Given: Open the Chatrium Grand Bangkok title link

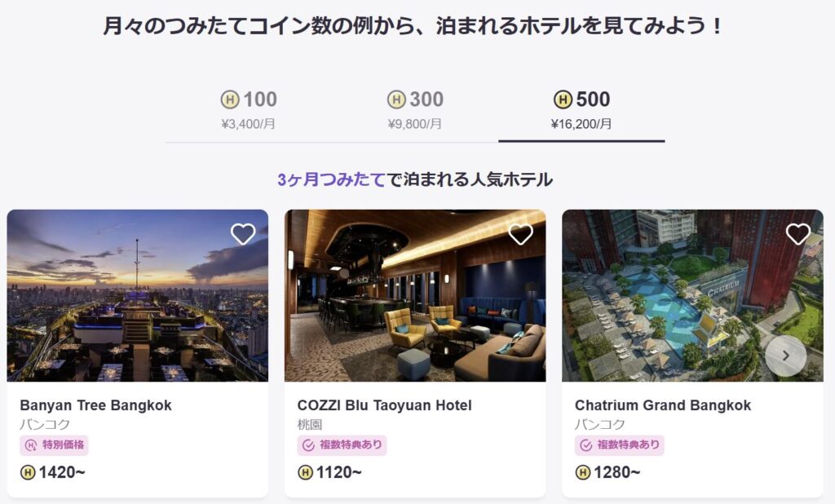Looking at the screenshot, I should [x=662, y=405].
